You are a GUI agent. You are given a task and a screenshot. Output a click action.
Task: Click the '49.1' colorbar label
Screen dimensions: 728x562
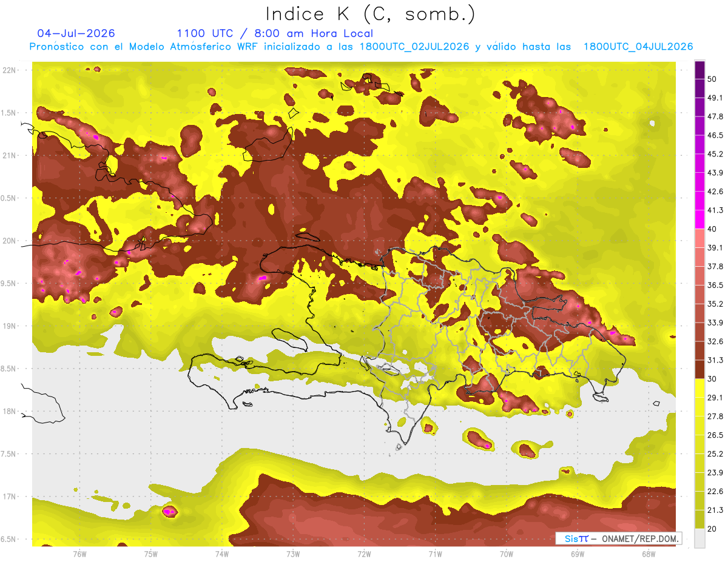pyautogui.click(x=715, y=98)
